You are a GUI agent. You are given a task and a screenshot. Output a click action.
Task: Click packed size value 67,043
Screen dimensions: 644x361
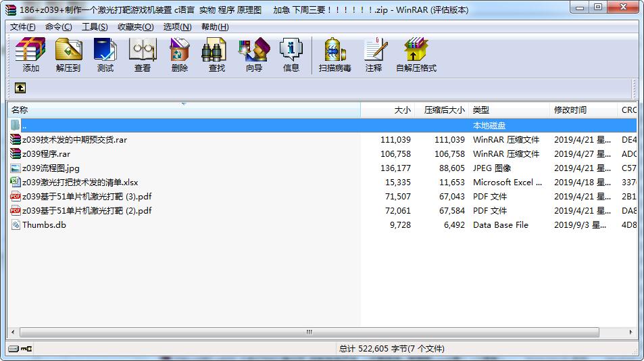452,196
